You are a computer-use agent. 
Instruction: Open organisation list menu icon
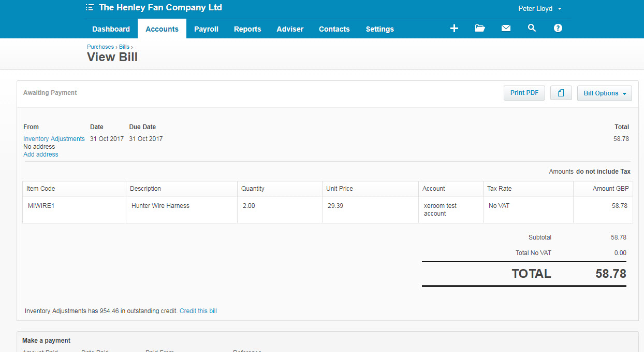[x=90, y=8]
